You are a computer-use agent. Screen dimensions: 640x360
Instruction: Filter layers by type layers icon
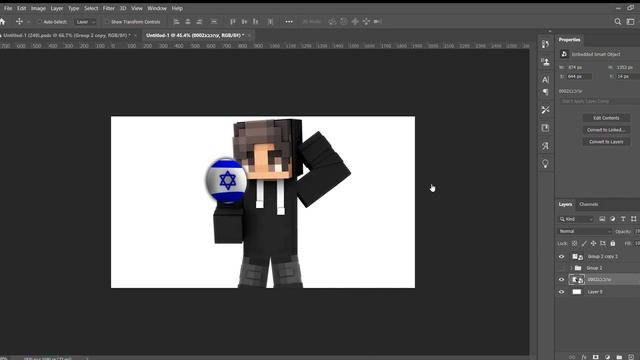coord(623,219)
